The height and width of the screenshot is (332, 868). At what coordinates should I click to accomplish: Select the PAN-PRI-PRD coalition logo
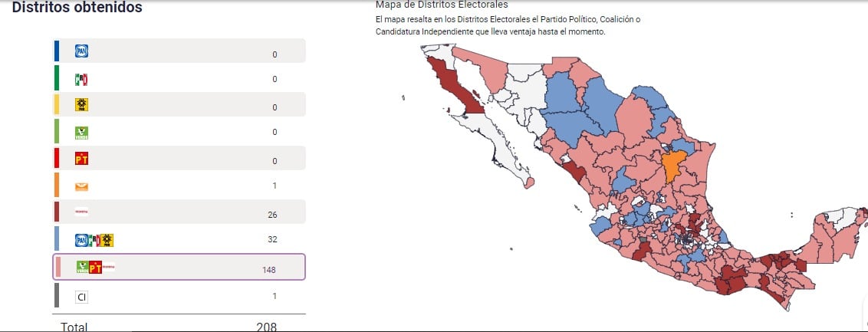[x=94, y=240]
